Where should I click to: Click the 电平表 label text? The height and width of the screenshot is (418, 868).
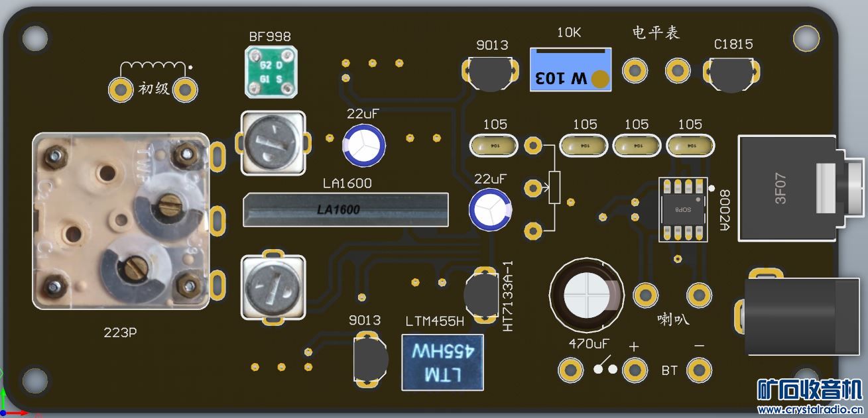coord(656,32)
